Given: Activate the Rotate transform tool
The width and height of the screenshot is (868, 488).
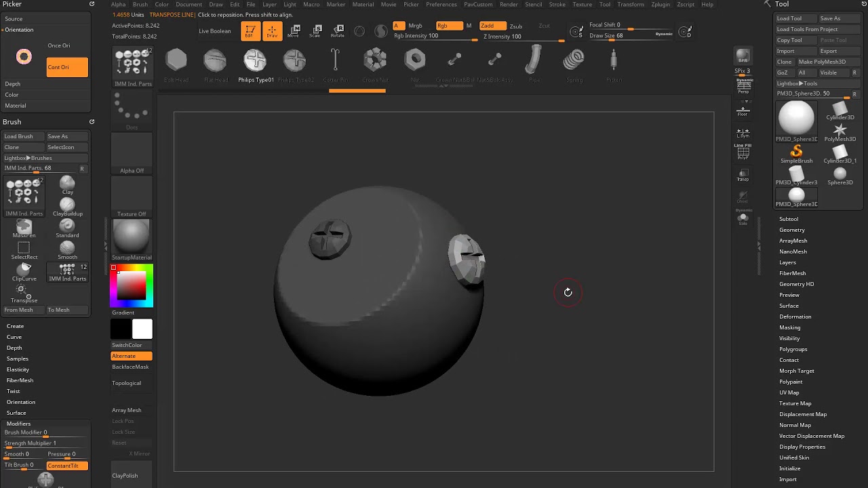Looking at the screenshot, I should [337, 30].
